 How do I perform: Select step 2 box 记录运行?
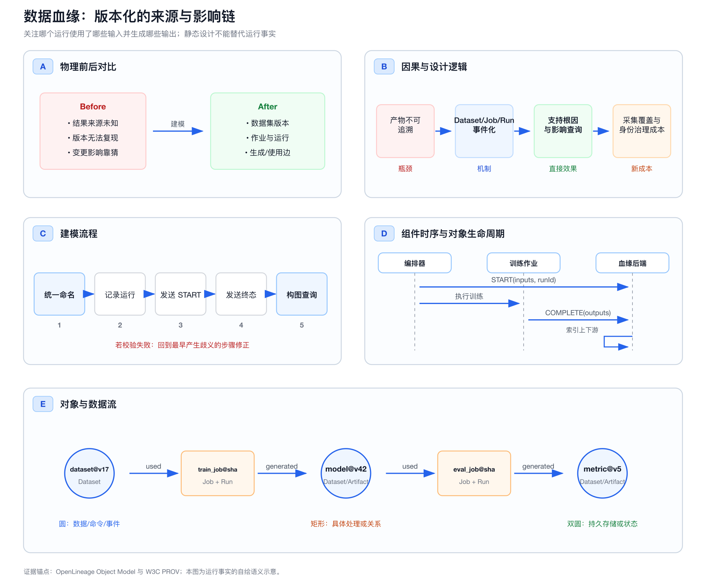(120, 294)
